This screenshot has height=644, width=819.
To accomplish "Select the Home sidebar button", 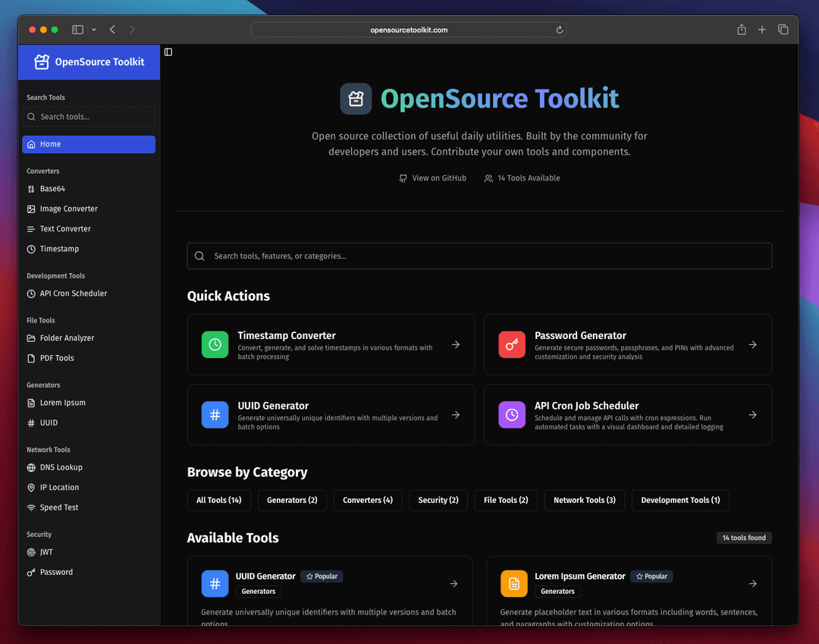I will click(89, 144).
